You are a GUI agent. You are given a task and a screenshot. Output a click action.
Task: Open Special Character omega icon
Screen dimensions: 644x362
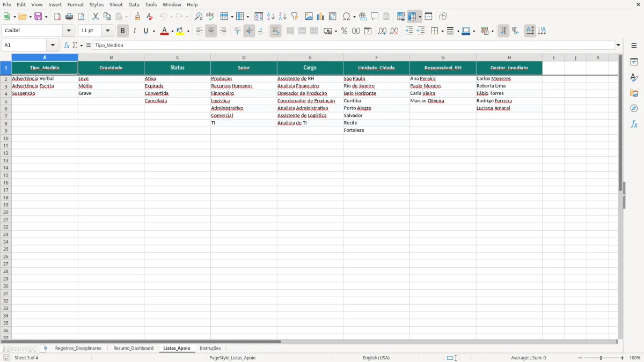347,17
